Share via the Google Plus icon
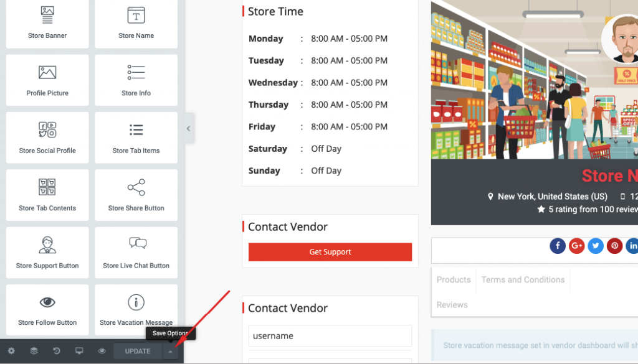This screenshot has height=364, width=638. pyautogui.click(x=576, y=246)
